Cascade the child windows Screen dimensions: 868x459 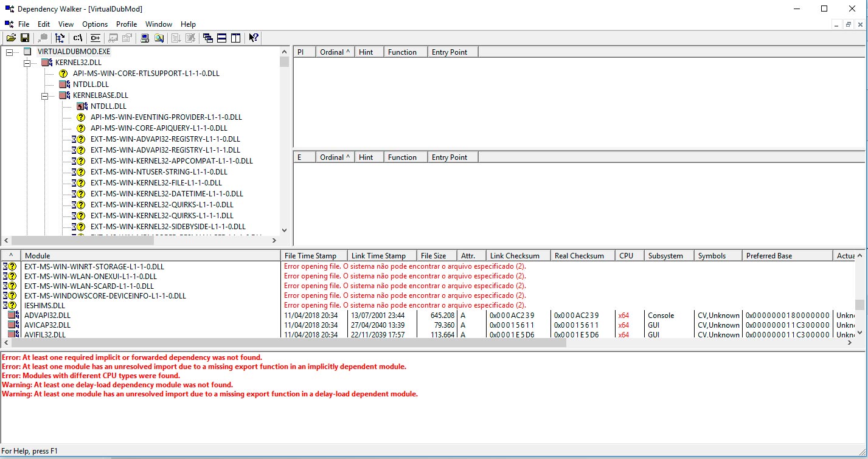(208, 38)
